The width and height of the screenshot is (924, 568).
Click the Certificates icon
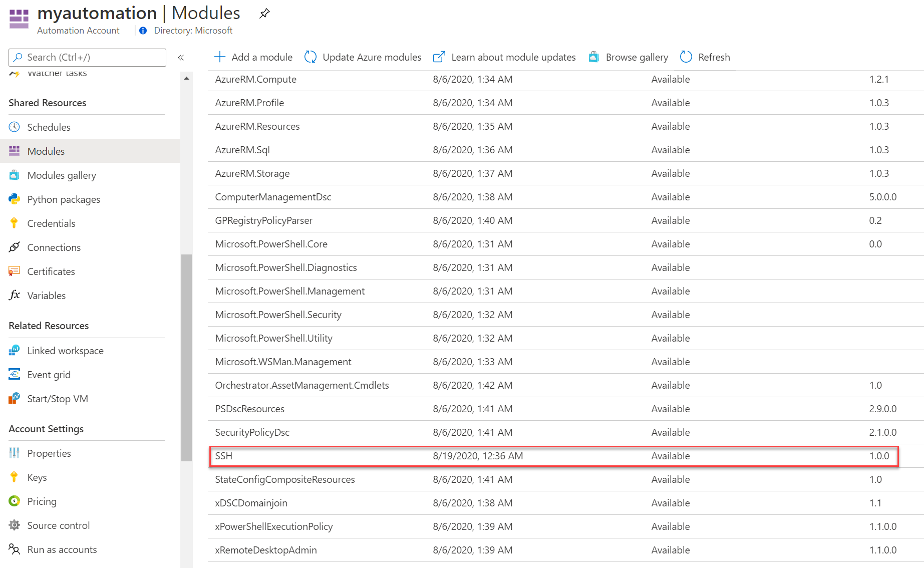(15, 271)
